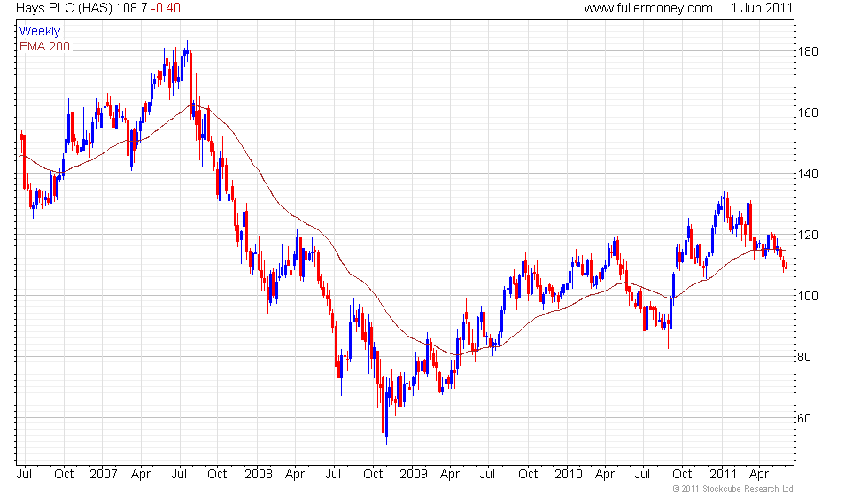Click the red change value -0.40

[x=166, y=8]
